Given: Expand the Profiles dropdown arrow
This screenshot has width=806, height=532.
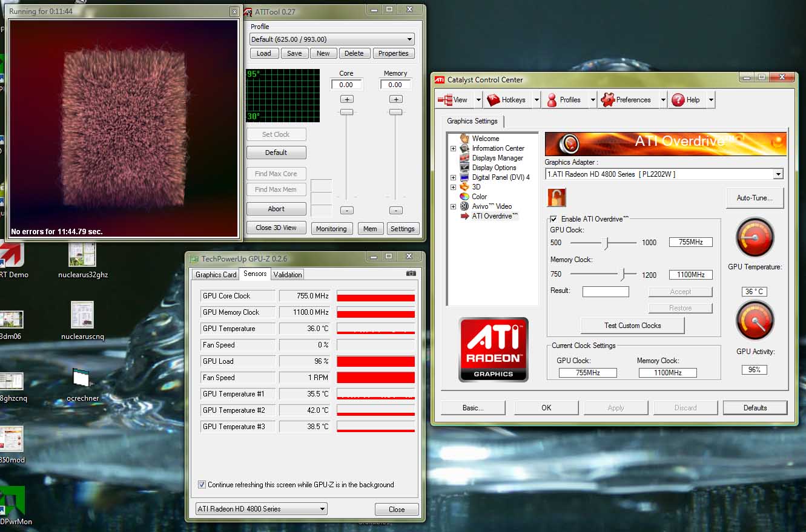Looking at the screenshot, I should 592,100.
